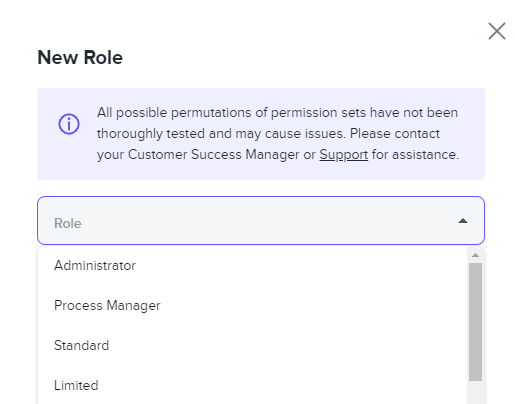Screen dimensions: 515x404
Task: Select the Administrator role option
Action: [x=253, y=266]
